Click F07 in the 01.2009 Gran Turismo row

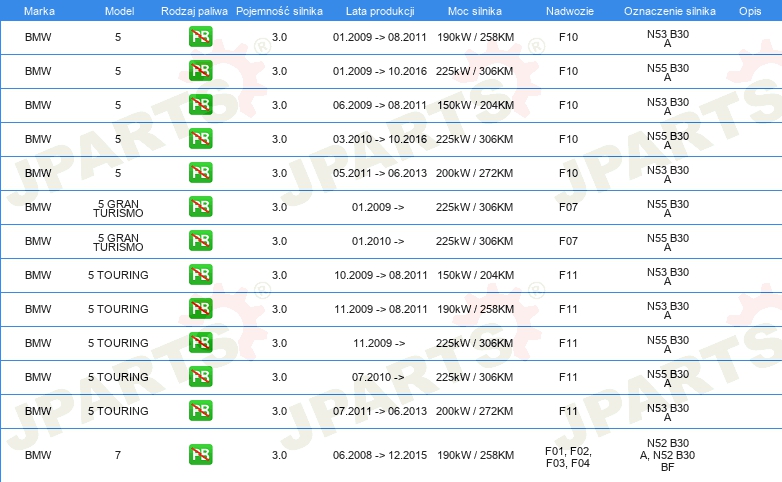pyautogui.click(x=568, y=207)
